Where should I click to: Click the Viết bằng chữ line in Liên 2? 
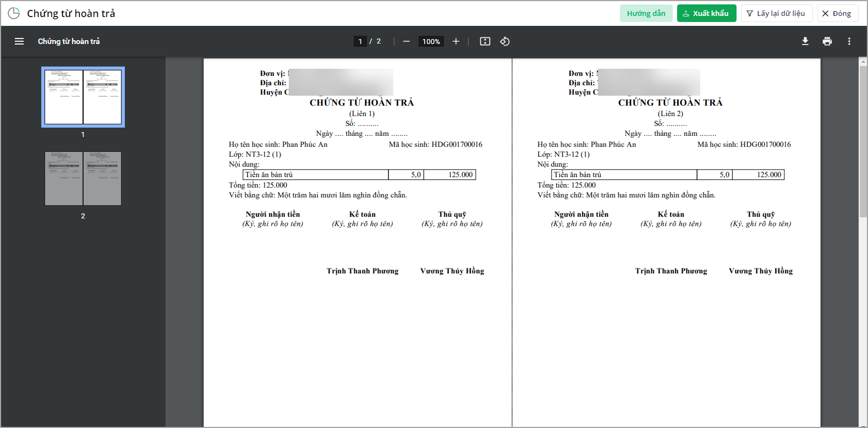click(x=627, y=195)
